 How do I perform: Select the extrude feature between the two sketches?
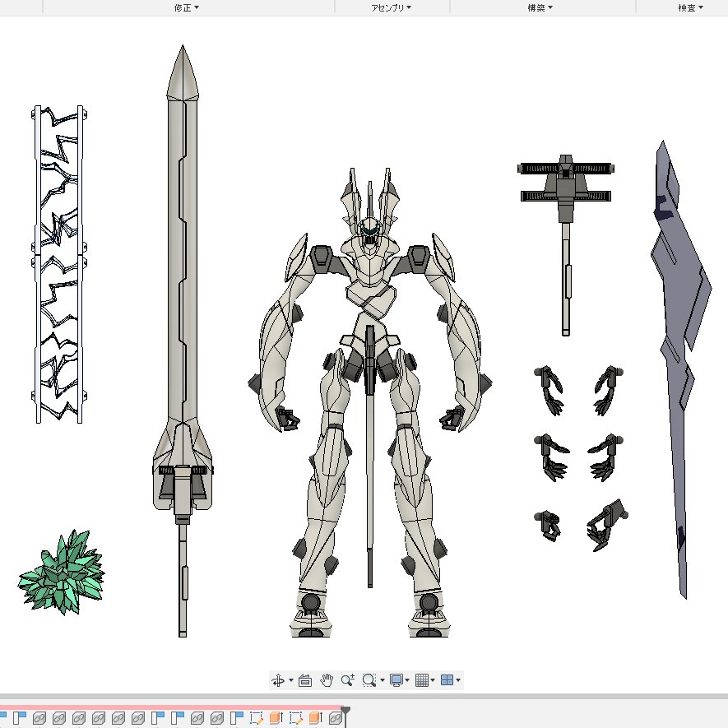276,718
